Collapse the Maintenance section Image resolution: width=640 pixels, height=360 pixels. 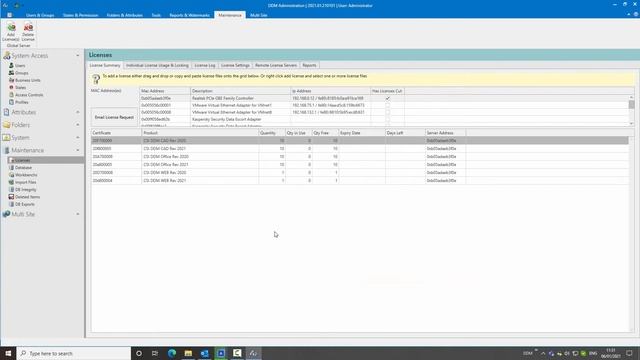[x=78, y=150]
